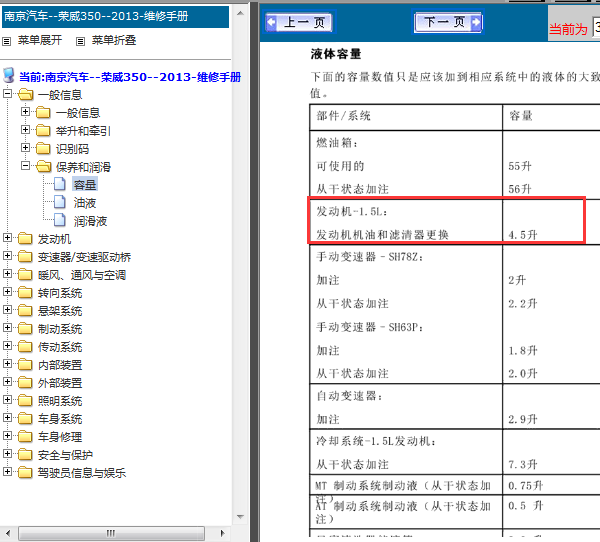Click the 转向系统 folder icon
The image size is (600, 542).
tap(25, 292)
